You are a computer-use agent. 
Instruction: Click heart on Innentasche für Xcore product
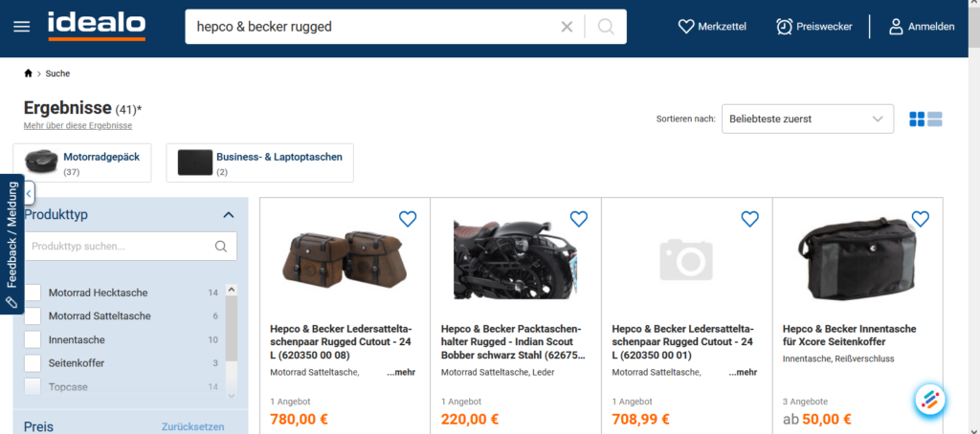tap(920, 219)
